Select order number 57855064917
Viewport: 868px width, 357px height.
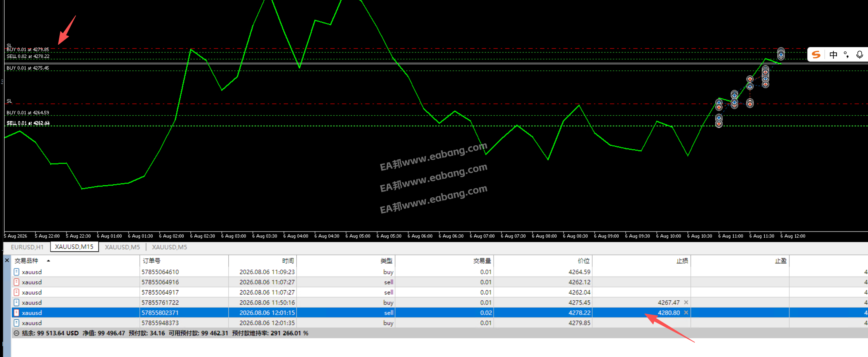click(x=160, y=292)
